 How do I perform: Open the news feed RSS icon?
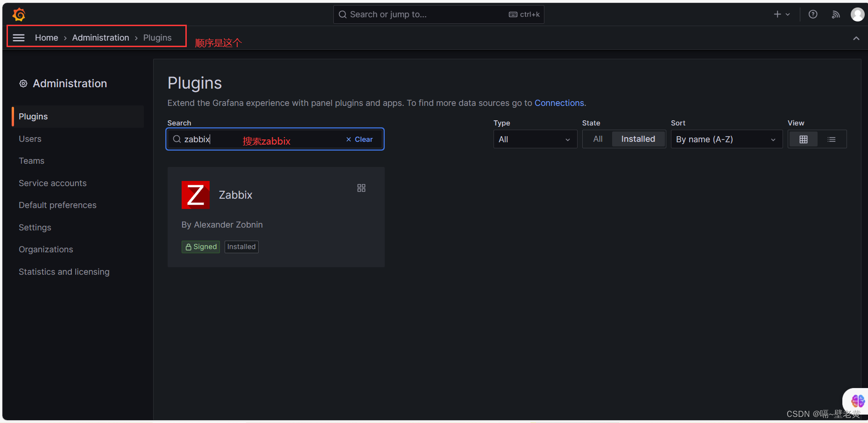836,14
